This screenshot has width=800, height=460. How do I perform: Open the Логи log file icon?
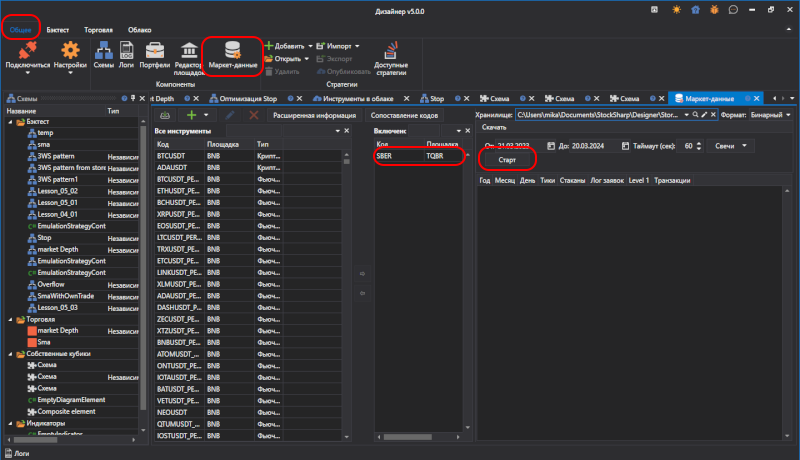126,50
